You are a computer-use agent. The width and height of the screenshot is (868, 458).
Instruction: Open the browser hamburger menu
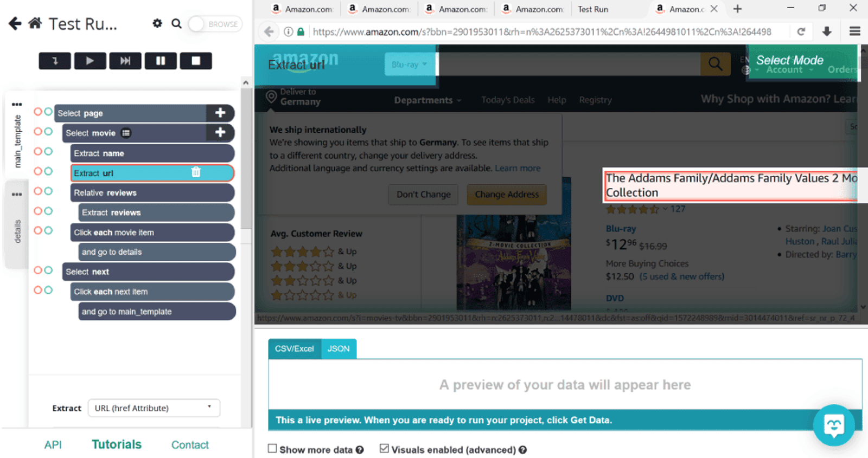point(855,31)
